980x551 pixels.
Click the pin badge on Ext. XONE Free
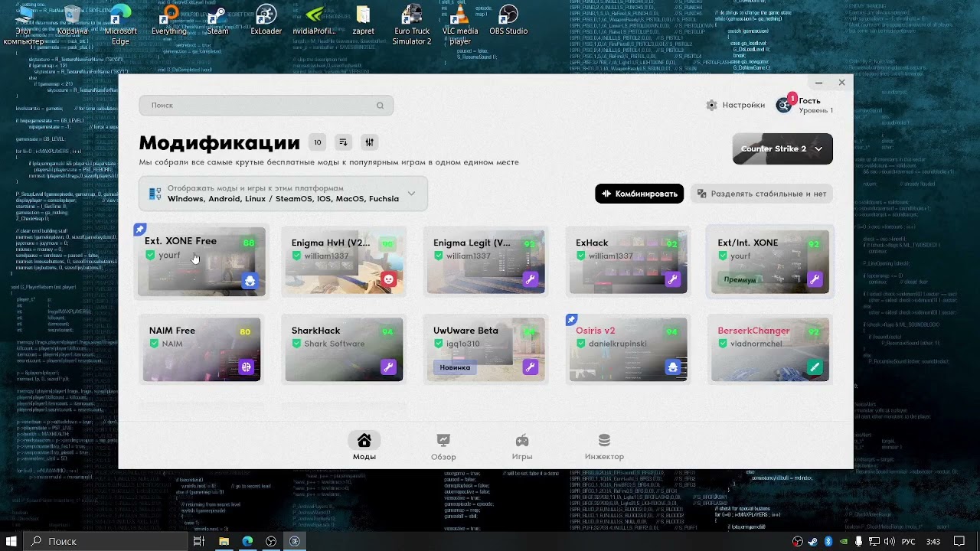tap(140, 229)
